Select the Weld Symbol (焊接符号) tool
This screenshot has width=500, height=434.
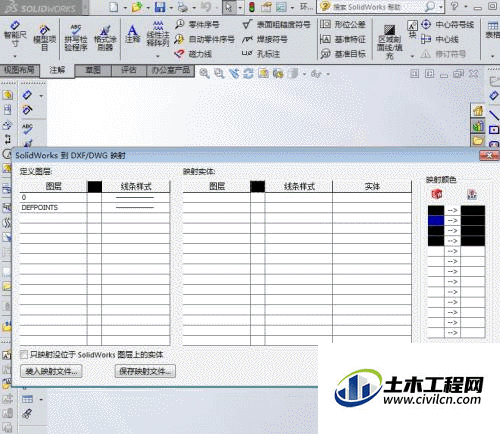265,39
